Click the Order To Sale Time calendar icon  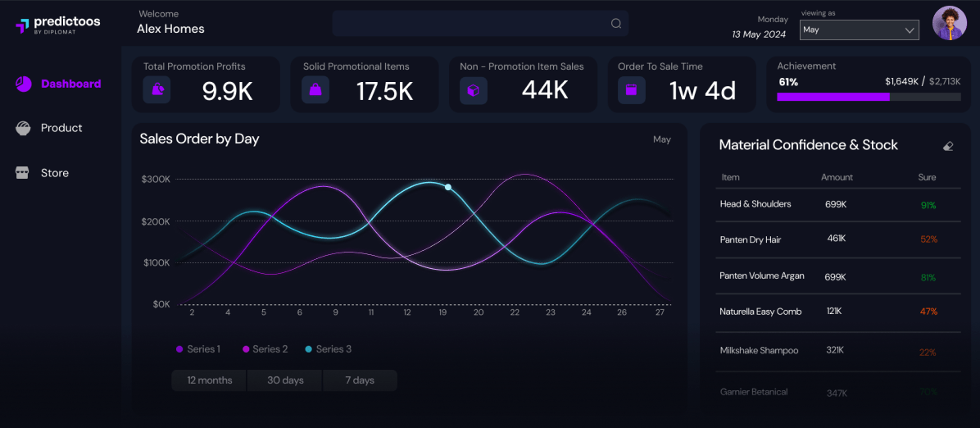coord(631,90)
